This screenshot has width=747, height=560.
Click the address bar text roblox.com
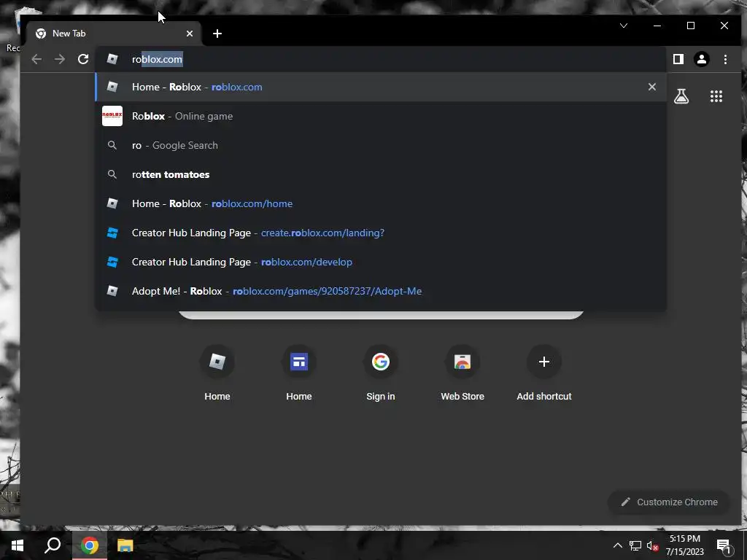pos(158,59)
